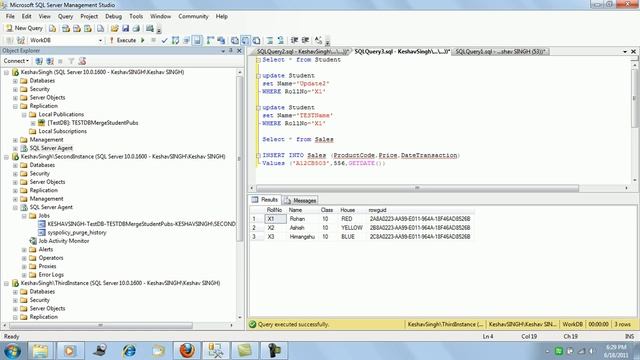This screenshot has height=360, width=640.
Task: Click the New Query toolbar button
Action: pos(24,28)
